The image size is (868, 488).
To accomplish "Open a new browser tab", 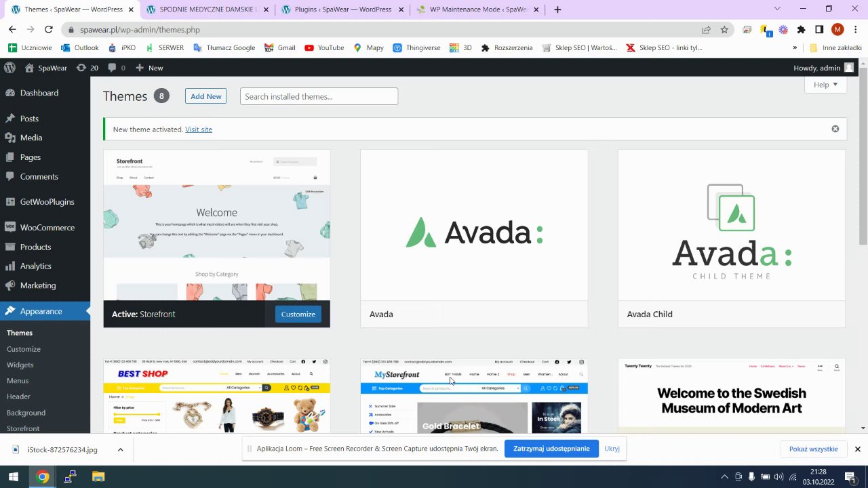I will coord(557,9).
